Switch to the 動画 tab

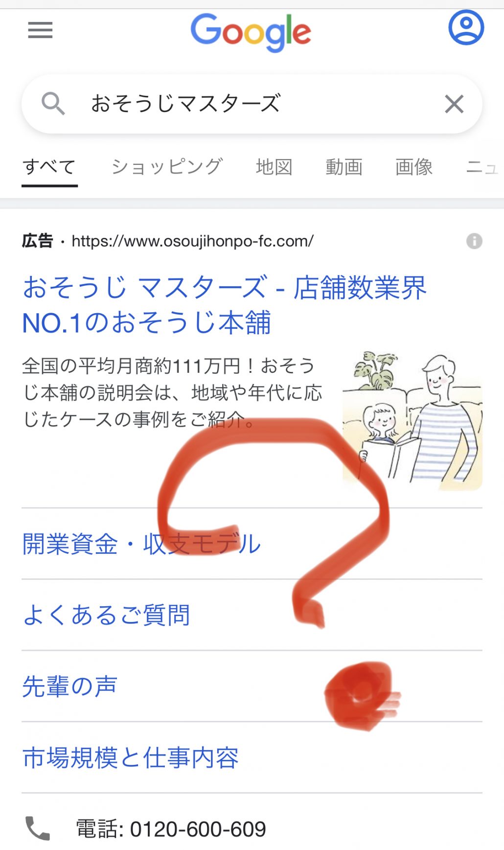tap(344, 167)
